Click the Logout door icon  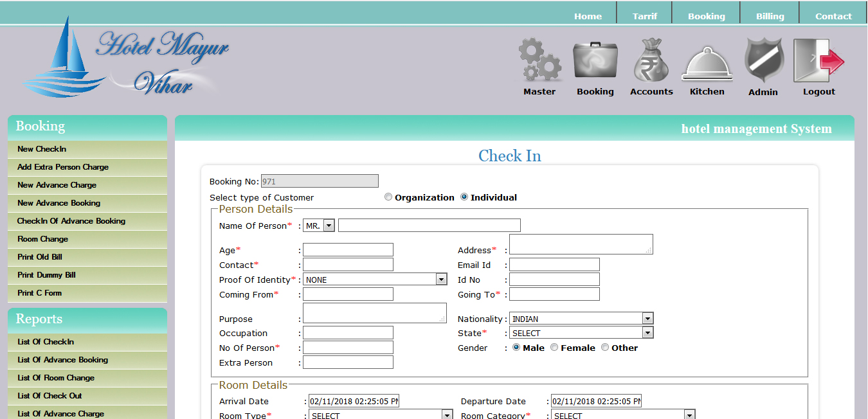[818, 60]
